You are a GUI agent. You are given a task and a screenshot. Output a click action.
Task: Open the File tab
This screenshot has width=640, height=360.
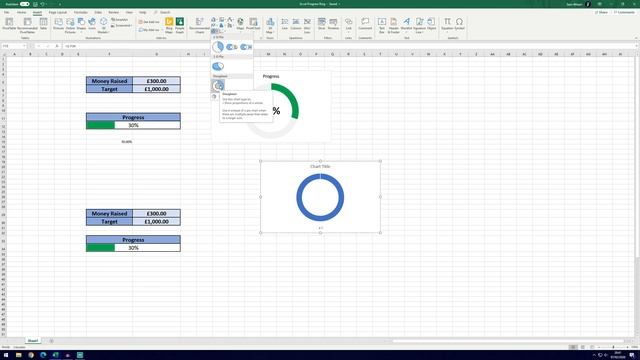[x=7, y=13]
